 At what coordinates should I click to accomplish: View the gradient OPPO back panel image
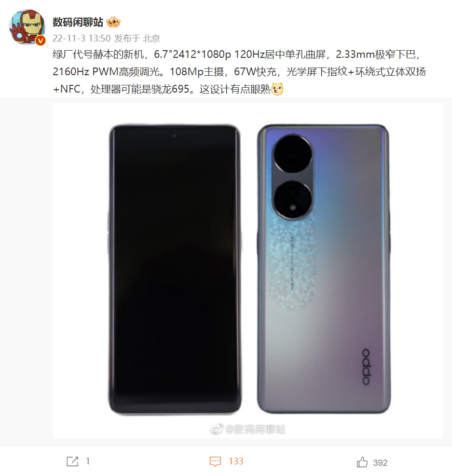tap(324, 269)
